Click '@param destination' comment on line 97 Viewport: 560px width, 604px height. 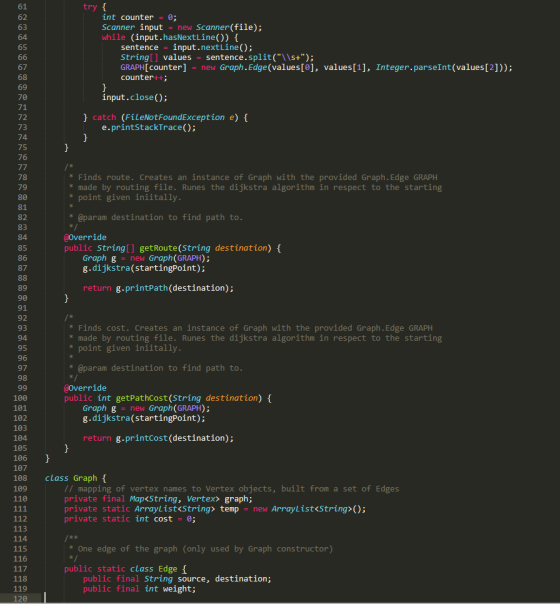[123, 368]
